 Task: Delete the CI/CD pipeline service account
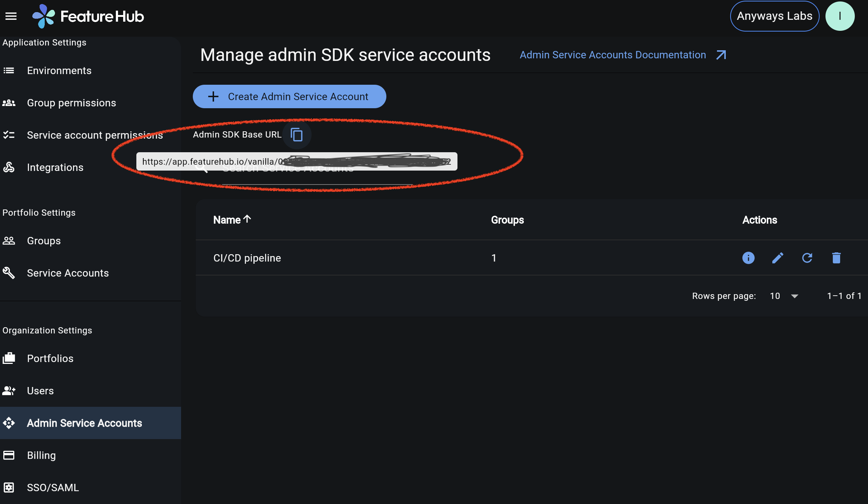(836, 258)
